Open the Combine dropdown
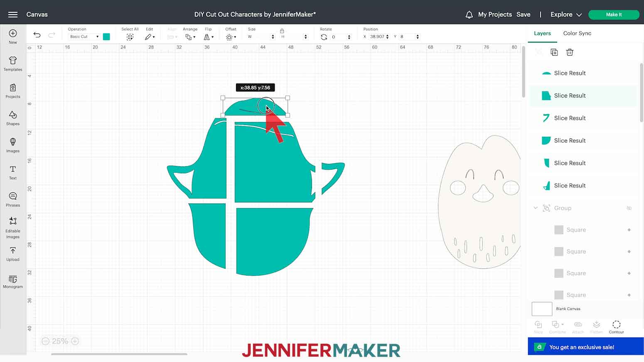This screenshot has width=644, height=362. (x=557, y=327)
